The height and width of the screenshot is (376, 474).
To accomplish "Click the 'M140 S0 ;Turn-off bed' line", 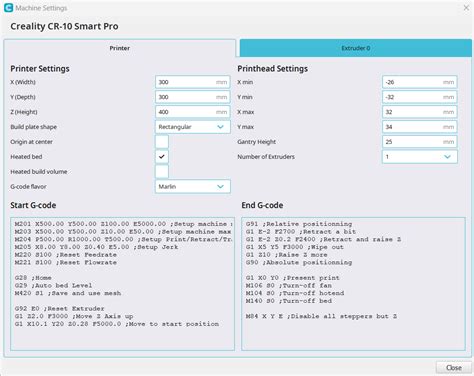I will (289, 301).
